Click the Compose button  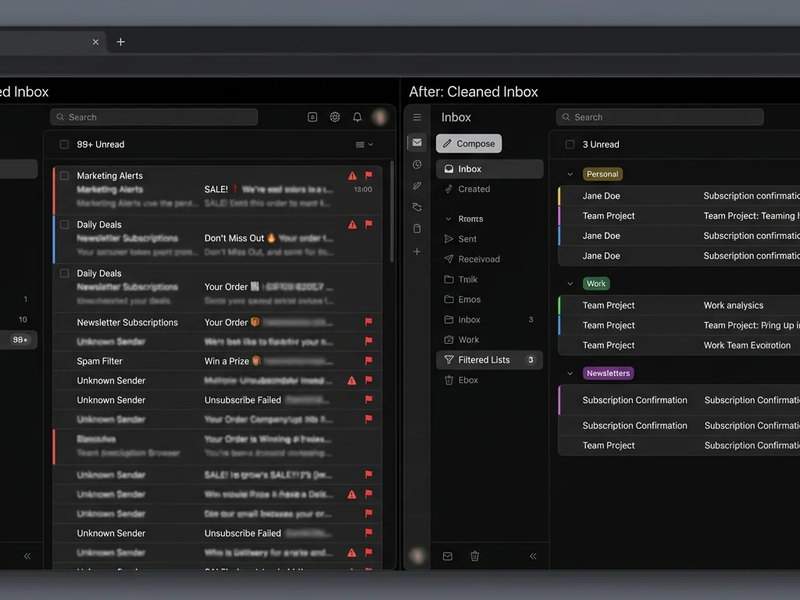(x=469, y=144)
